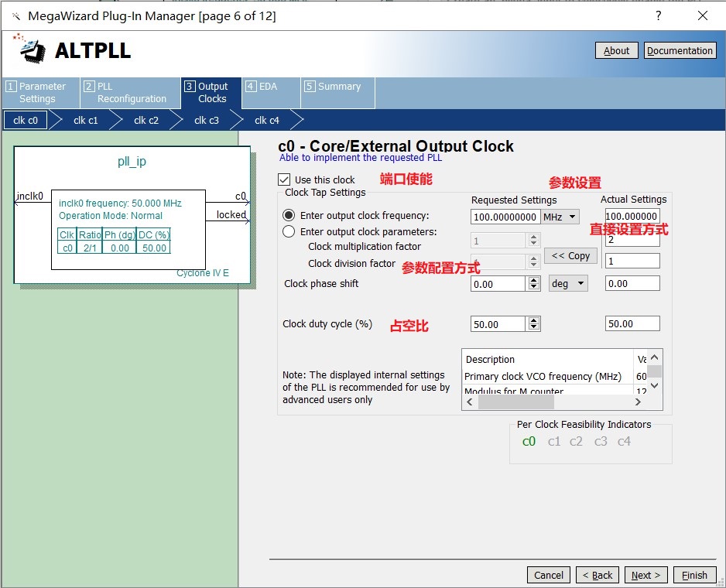Select Enter output clock frequency option

pyautogui.click(x=289, y=216)
